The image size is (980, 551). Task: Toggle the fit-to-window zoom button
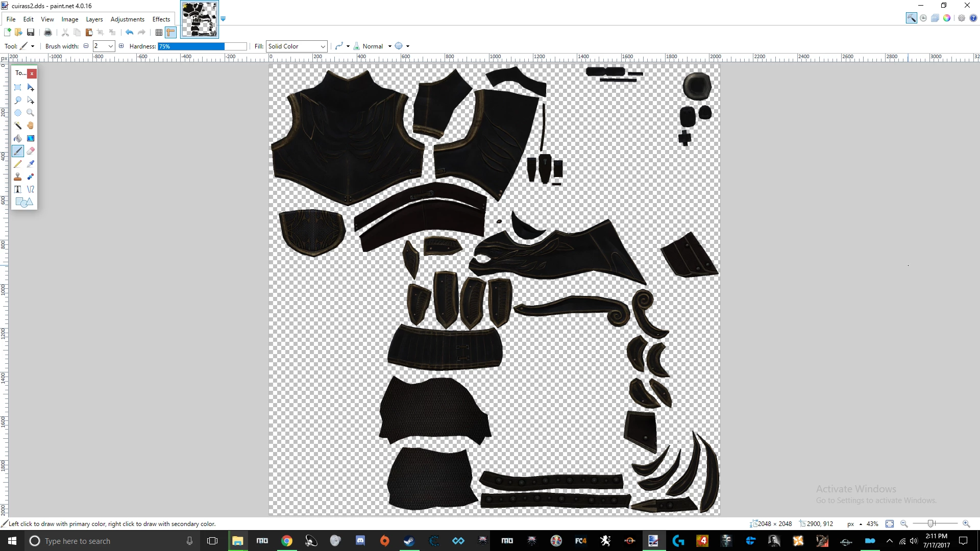tap(890, 523)
